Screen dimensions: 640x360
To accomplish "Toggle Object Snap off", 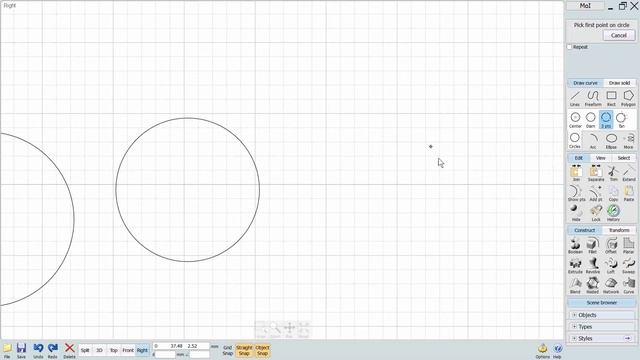I will 262,350.
